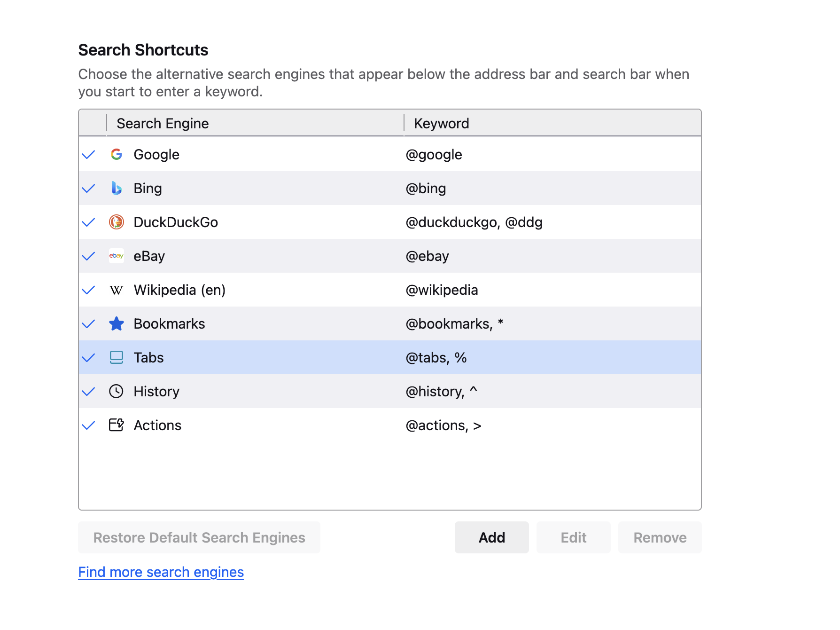Open Find more search engines link

pyautogui.click(x=161, y=572)
